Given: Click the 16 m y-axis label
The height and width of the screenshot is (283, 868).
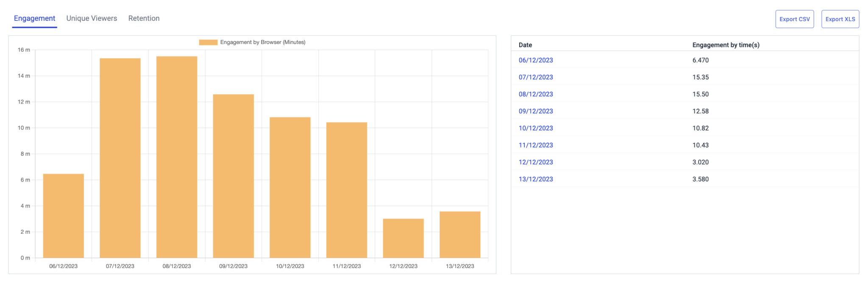Looking at the screenshot, I should 24,50.
